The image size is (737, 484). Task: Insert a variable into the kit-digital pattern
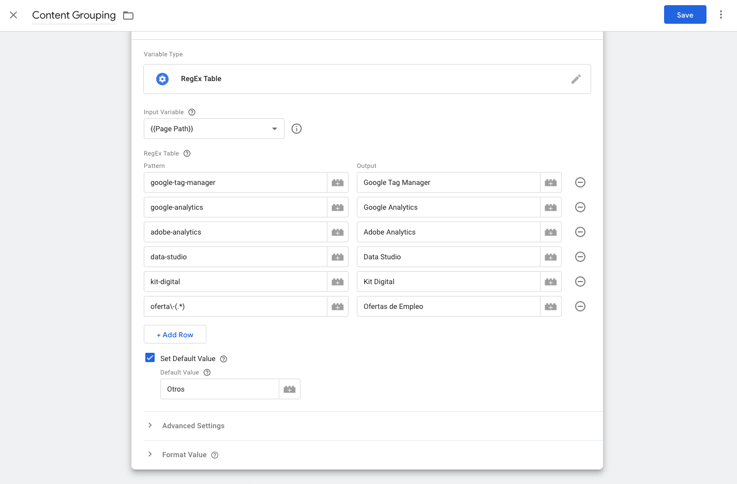(337, 282)
